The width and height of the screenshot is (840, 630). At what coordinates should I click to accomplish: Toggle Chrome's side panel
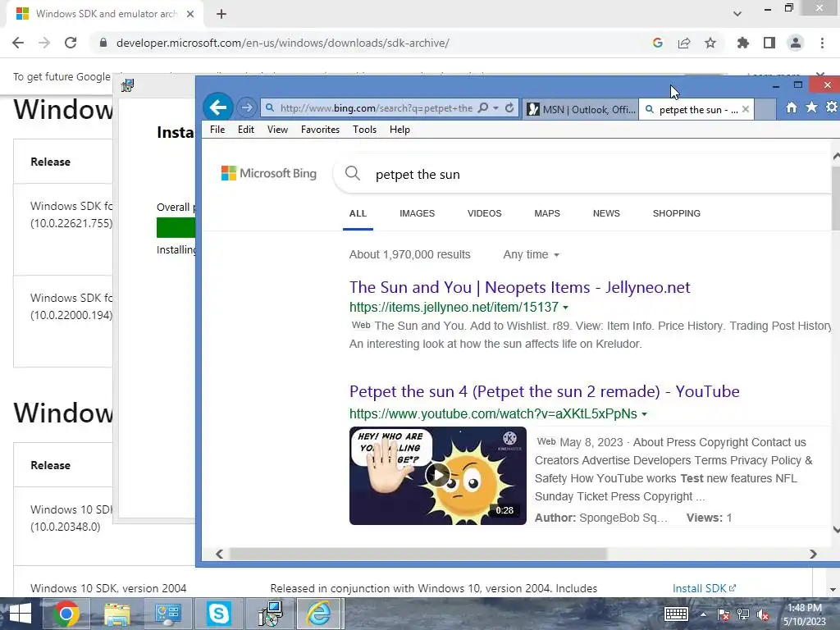tap(769, 43)
